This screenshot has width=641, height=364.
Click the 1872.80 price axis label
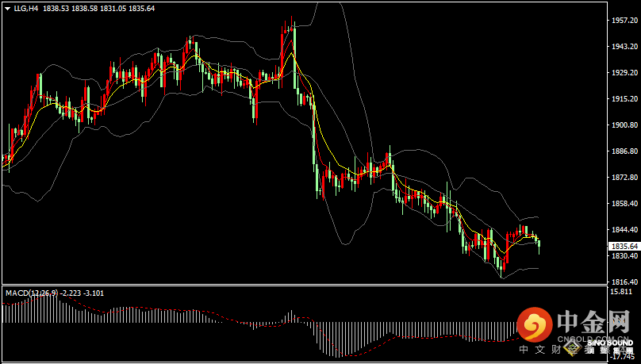click(622, 178)
